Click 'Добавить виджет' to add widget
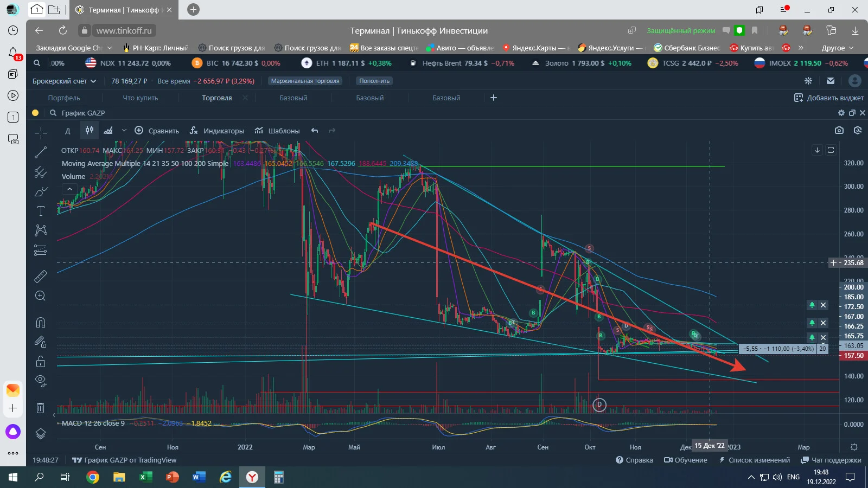 click(x=829, y=98)
